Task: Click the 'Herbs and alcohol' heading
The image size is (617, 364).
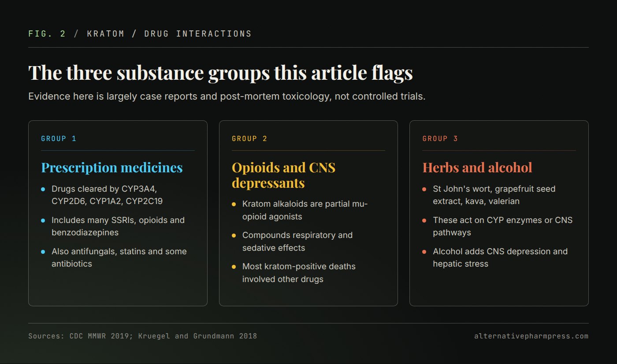Action: click(477, 167)
